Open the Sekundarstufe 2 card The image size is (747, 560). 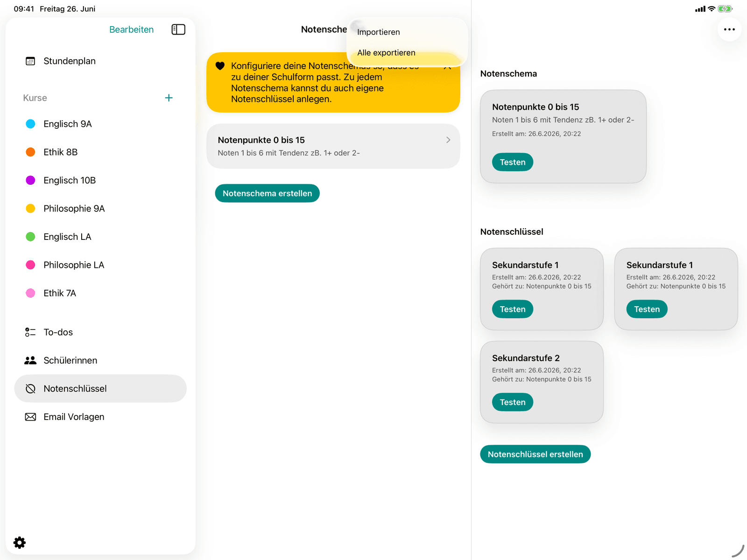click(542, 382)
